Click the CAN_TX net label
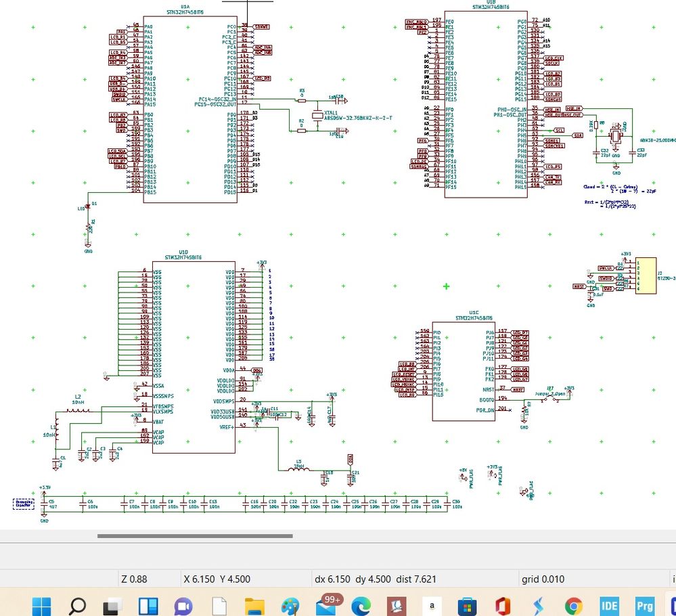Viewport: 676px width, 616px height. 554,177
